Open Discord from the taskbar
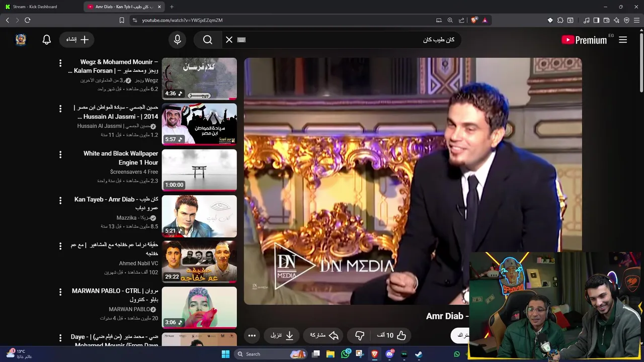This screenshot has height=362, width=644. tap(389, 354)
